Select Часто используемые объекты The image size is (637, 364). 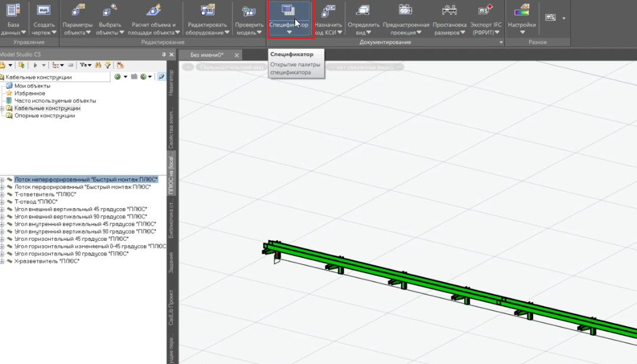(x=55, y=101)
